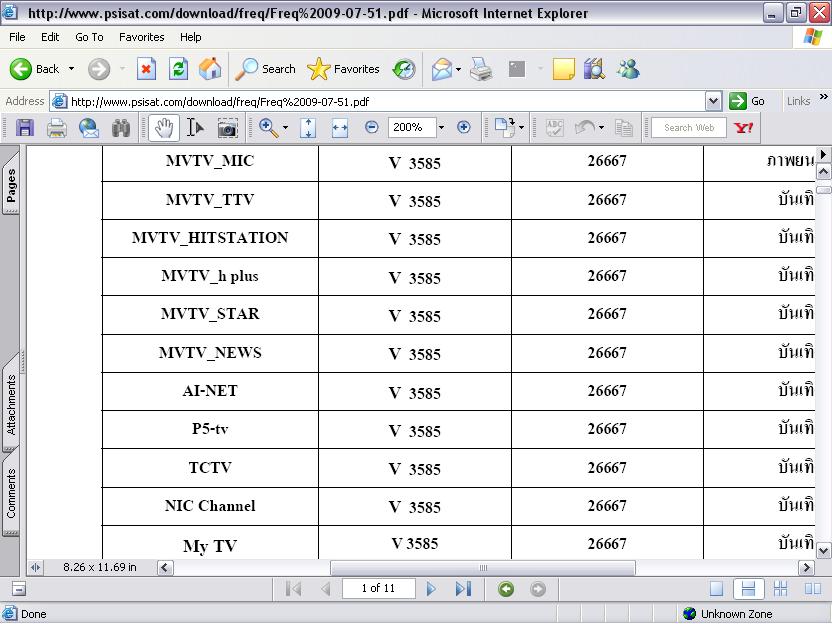
Task: Click the NIC Channel table cell
Action: click(210, 506)
